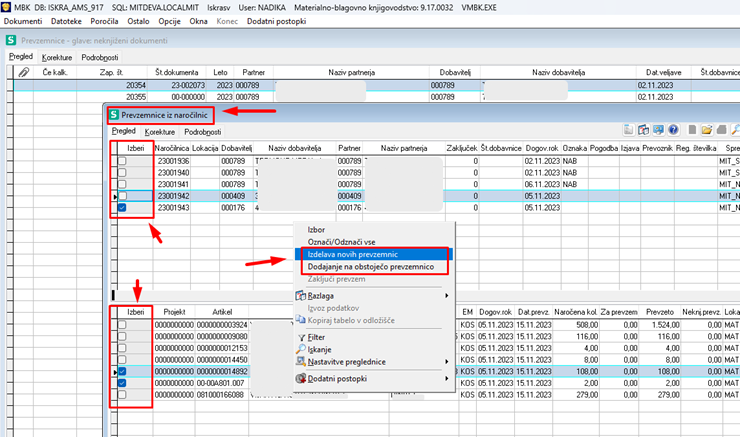The height and width of the screenshot is (437, 740).
Task: Click the green S icon of Prevzemnice - glave window
Action: pos(11,40)
